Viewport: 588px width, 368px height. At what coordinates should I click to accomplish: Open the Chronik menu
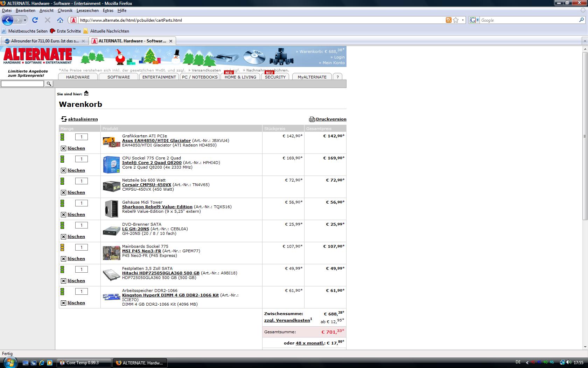[65, 11]
